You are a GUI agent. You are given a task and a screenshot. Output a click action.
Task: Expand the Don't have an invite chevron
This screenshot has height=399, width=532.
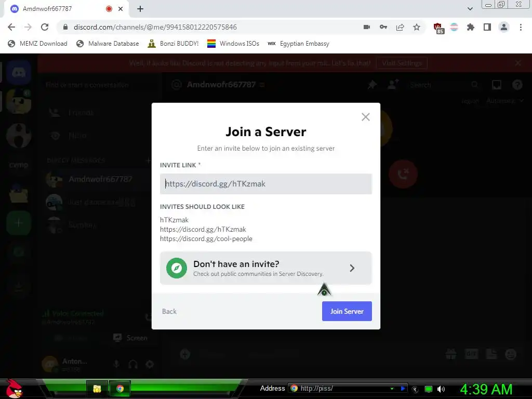pos(352,268)
